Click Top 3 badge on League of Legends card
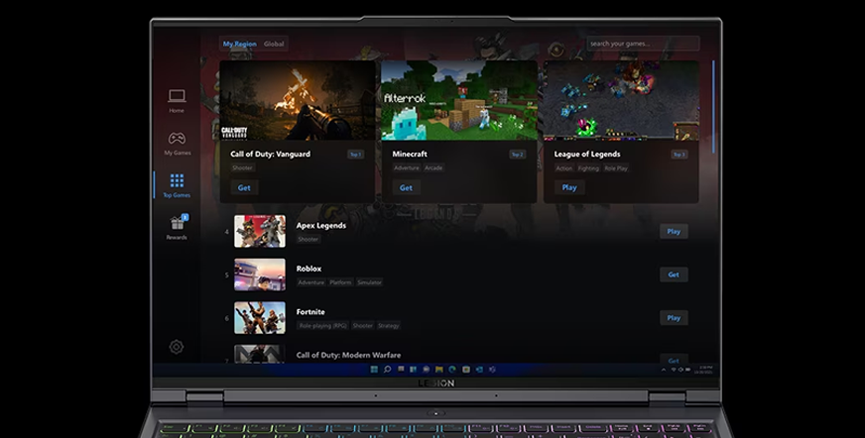The image size is (865, 438). tap(679, 154)
